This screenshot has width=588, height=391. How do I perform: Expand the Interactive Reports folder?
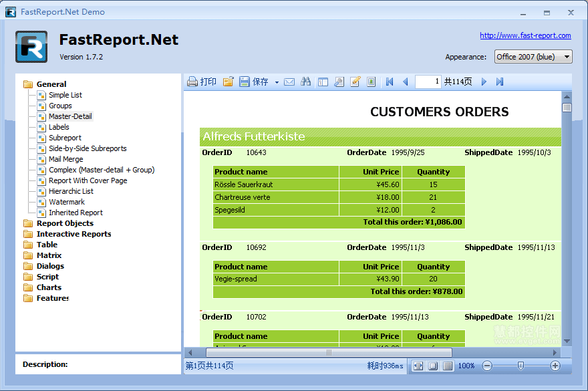point(28,234)
